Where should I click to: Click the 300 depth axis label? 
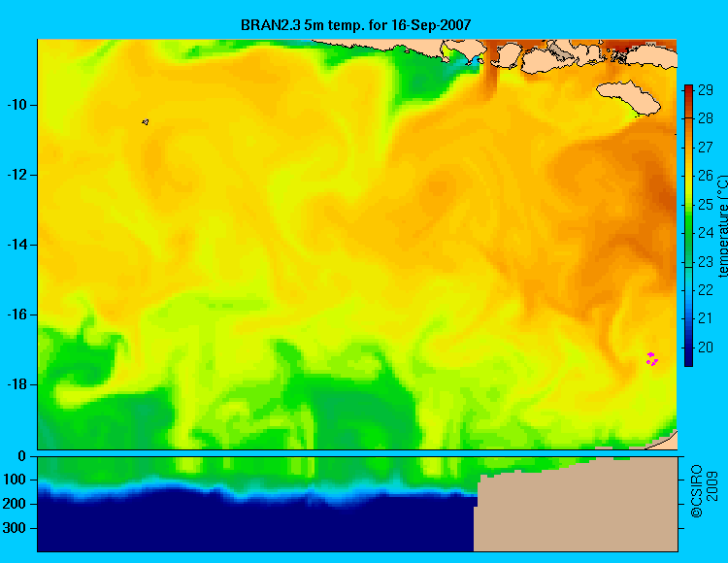pyautogui.click(x=15, y=528)
